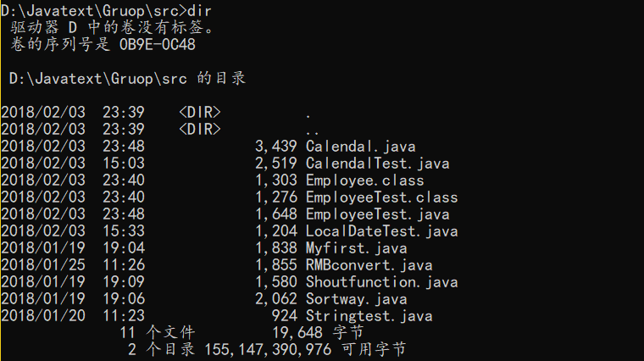Image resolution: width=644 pixels, height=361 pixels.
Task: Click the Calendal.java filename
Action: tap(361, 147)
